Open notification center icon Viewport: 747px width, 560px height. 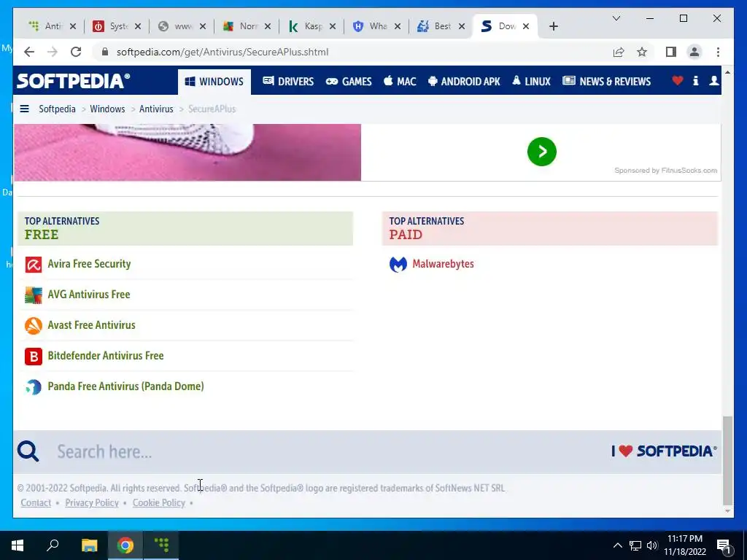click(724, 546)
